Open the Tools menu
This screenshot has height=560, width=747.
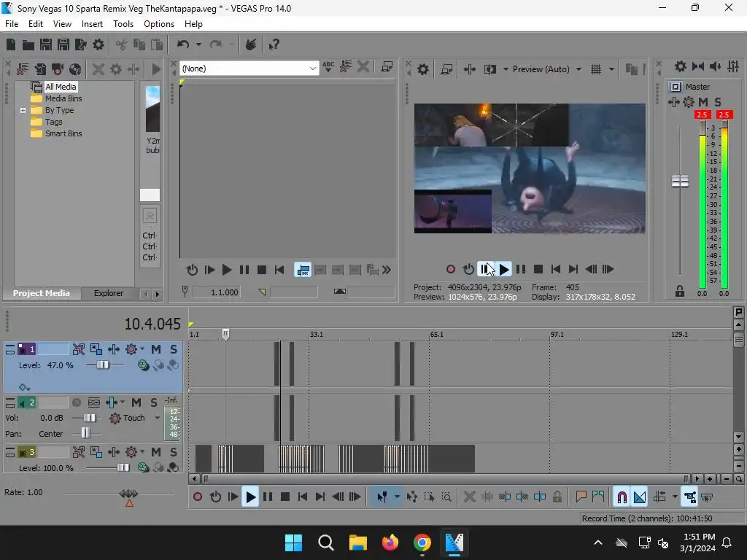pos(123,24)
